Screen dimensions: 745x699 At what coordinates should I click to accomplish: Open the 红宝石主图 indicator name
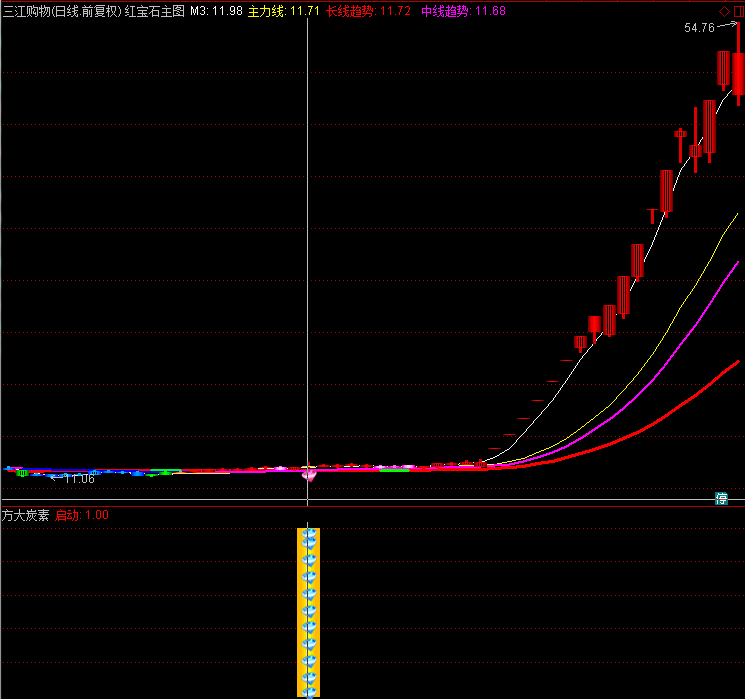(x=154, y=11)
